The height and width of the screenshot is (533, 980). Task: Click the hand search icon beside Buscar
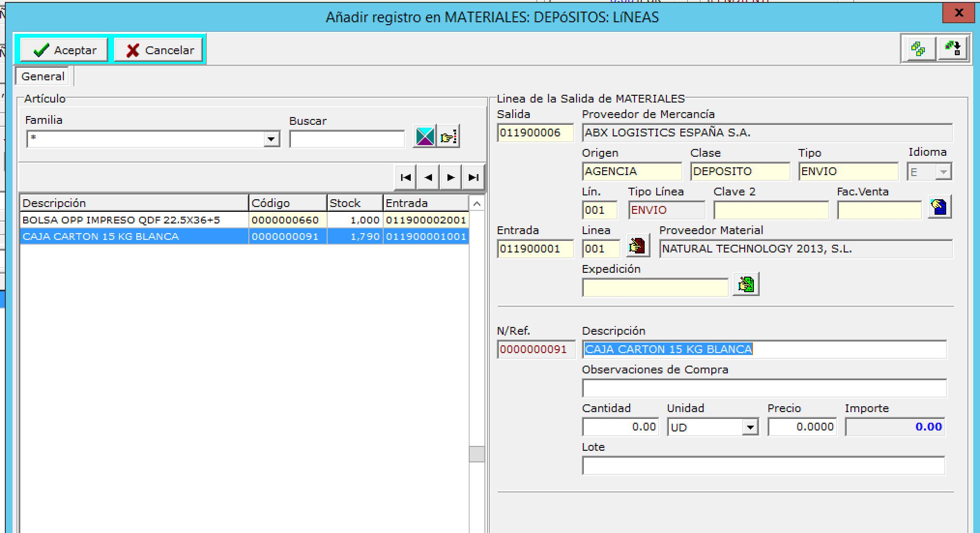(x=448, y=136)
